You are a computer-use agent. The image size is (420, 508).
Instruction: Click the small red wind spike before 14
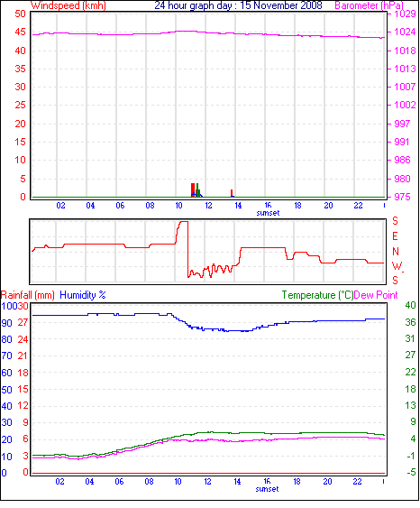pyautogui.click(x=232, y=193)
